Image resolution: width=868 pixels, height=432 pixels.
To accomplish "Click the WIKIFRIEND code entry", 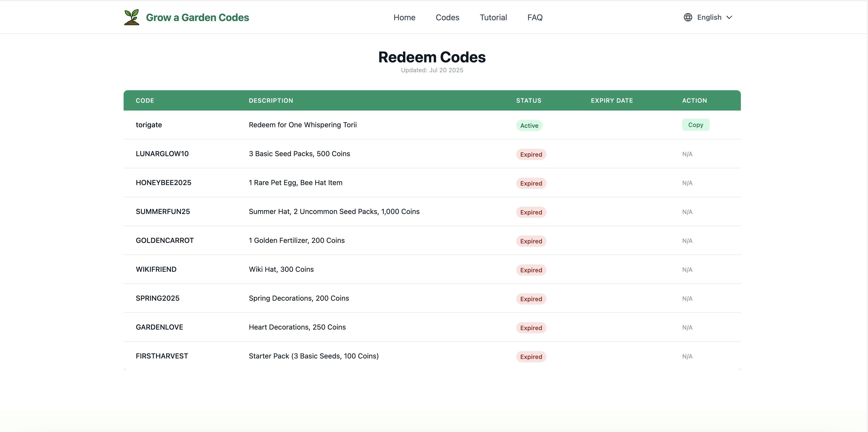I will pyautogui.click(x=156, y=269).
